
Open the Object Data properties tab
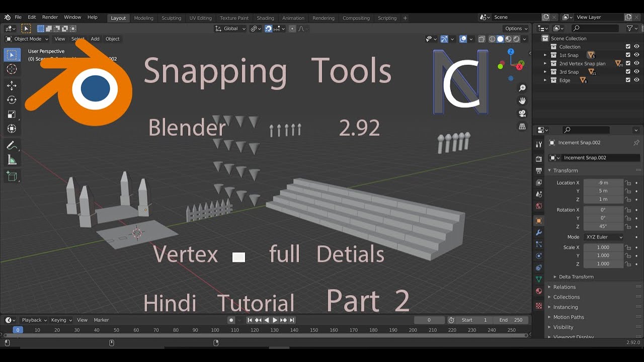point(539,279)
